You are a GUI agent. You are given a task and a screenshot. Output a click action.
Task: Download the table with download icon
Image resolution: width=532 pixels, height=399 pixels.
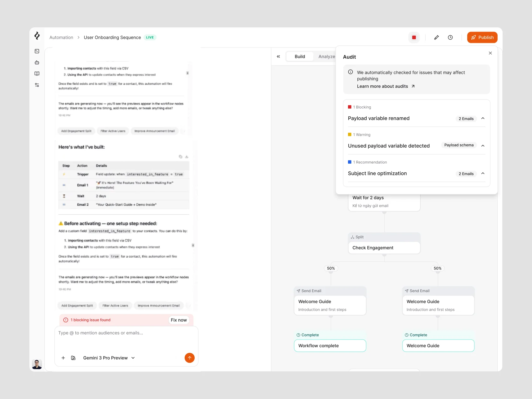pyautogui.click(x=187, y=156)
